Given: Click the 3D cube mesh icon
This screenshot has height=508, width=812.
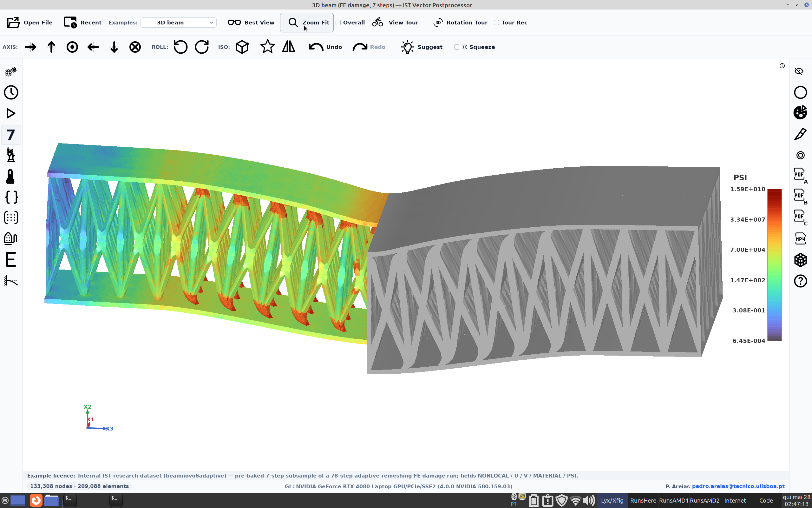Looking at the screenshot, I should pyautogui.click(x=800, y=260).
